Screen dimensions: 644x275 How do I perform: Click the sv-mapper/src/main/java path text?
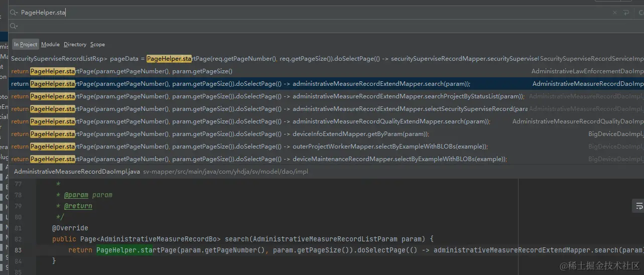pos(225,172)
